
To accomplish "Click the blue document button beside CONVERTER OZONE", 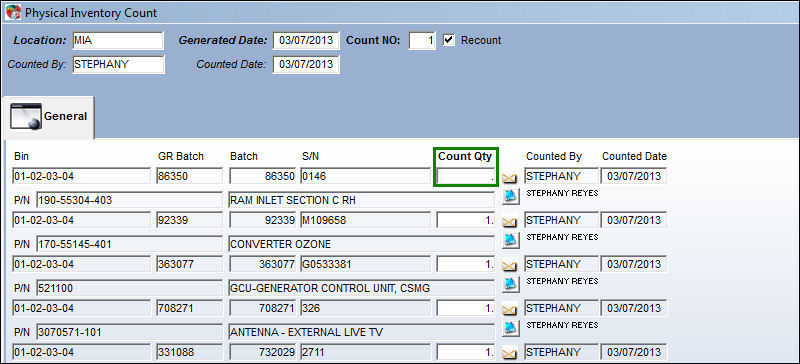I will point(511,240).
